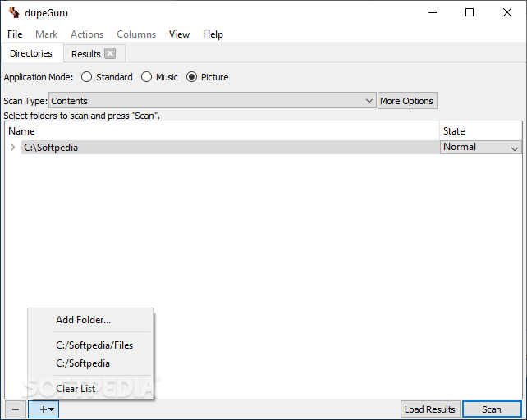The height and width of the screenshot is (420, 527).
Task: Maximize the dupeGuru window
Action: pos(470,13)
